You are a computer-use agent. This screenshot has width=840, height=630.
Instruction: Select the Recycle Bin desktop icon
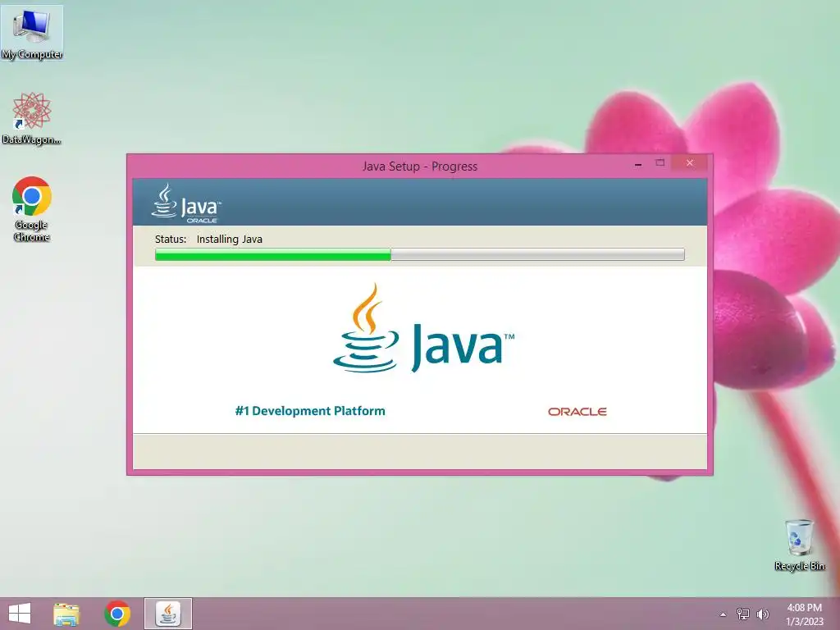(x=799, y=545)
